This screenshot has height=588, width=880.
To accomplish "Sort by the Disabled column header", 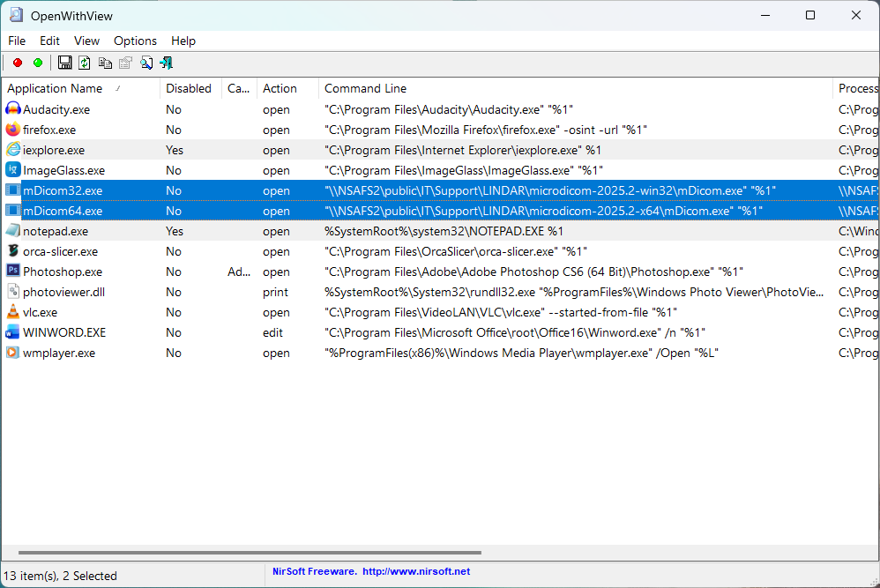I will [x=189, y=88].
